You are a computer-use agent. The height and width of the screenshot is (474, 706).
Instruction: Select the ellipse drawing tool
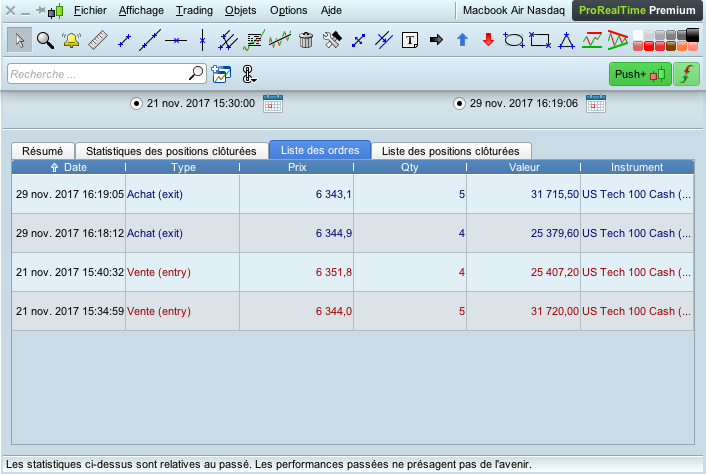pos(514,40)
